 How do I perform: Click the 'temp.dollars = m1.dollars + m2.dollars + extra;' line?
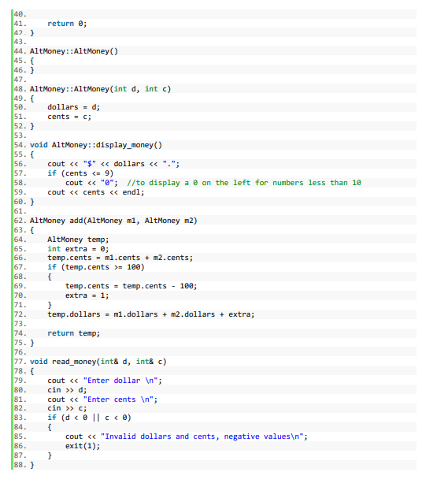[x=151, y=314]
